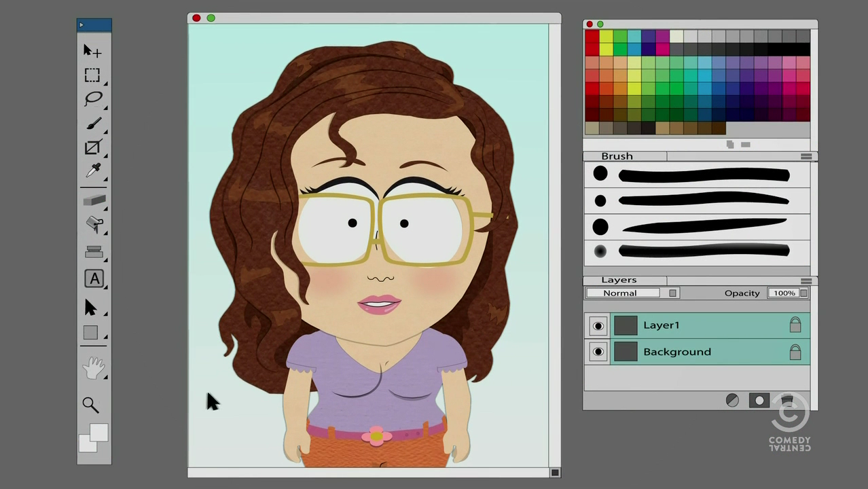Click the Layer1 thumbnail

click(626, 325)
